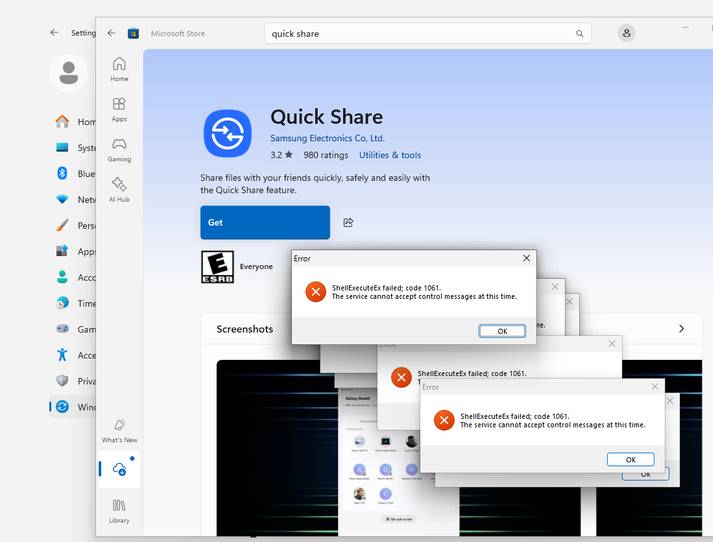The width and height of the screenshot is (713, 542).
Task: Click the top dialog ShellExecuteEx error message
Action: click(424, 292)
